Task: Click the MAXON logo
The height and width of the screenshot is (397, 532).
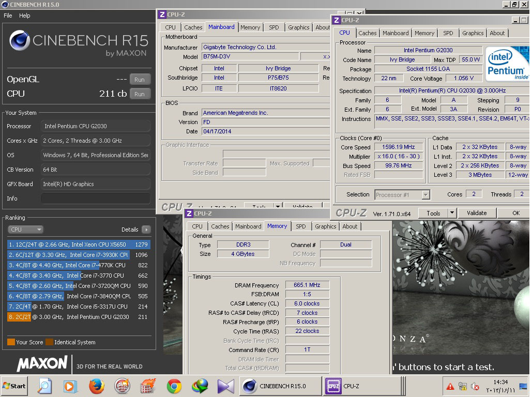Action: pyautogui.click(x=42, y=363)
